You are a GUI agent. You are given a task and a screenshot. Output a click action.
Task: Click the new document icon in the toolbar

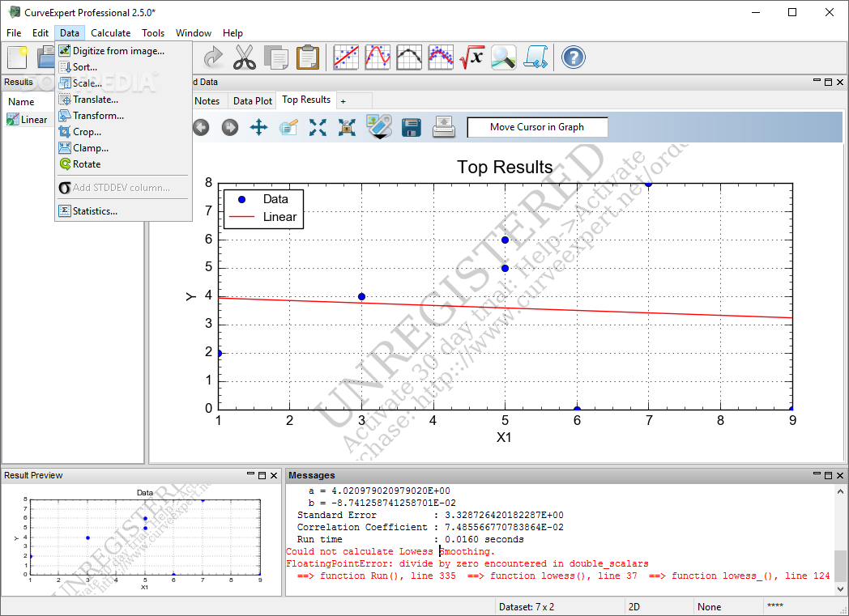pyautogui.click(x=17, y=57)
